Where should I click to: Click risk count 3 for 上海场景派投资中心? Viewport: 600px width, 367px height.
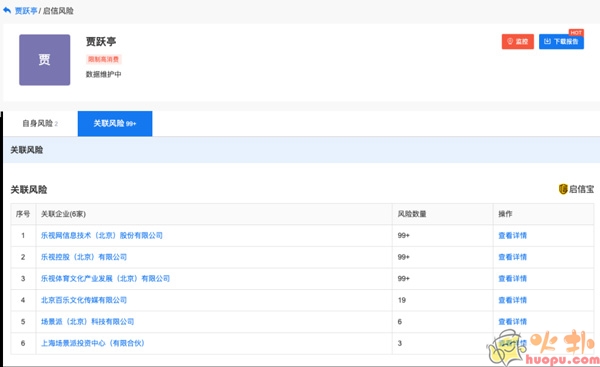pyautogui.click(x=399, y=343)
